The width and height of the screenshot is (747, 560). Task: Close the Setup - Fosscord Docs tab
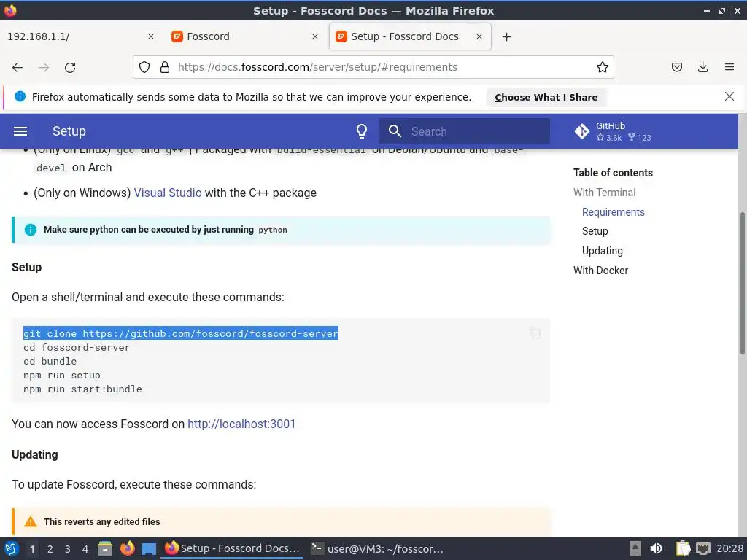pos(479,36)
